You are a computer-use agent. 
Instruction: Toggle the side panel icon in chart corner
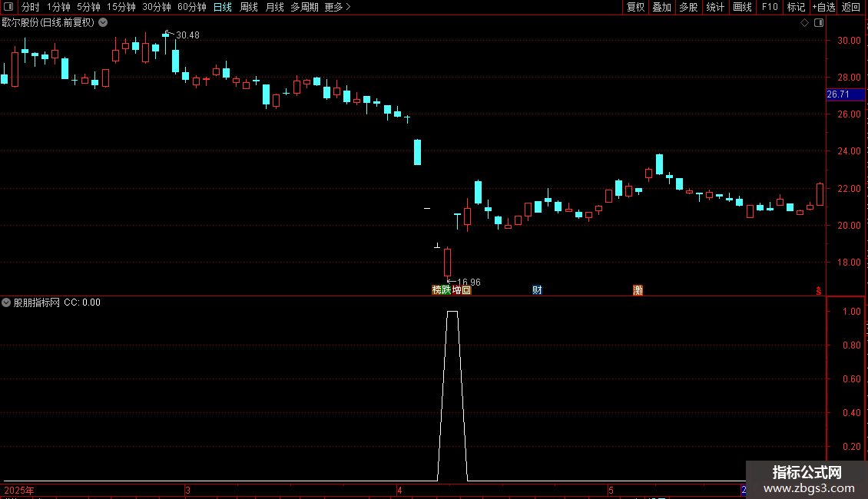tap(819, 23)
